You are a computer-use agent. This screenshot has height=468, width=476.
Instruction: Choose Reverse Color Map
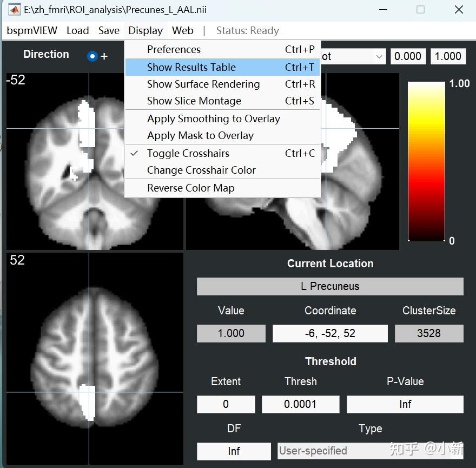click(223, 188)
